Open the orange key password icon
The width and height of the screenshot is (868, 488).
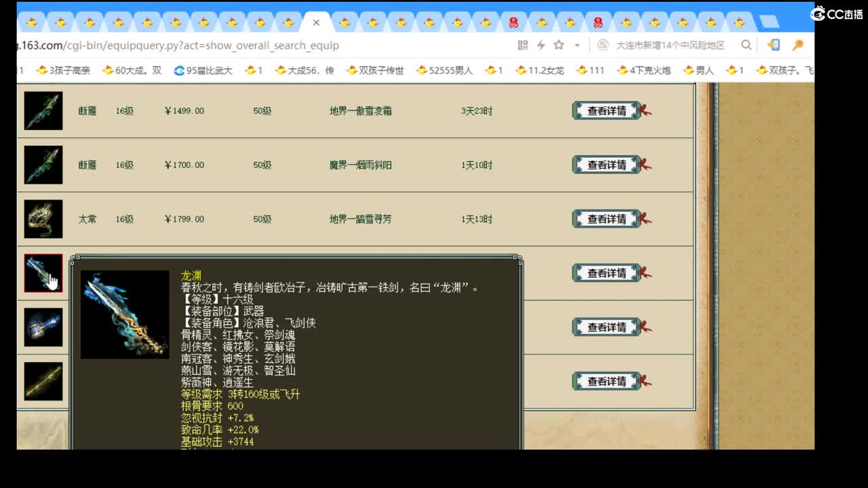(797, 45)
